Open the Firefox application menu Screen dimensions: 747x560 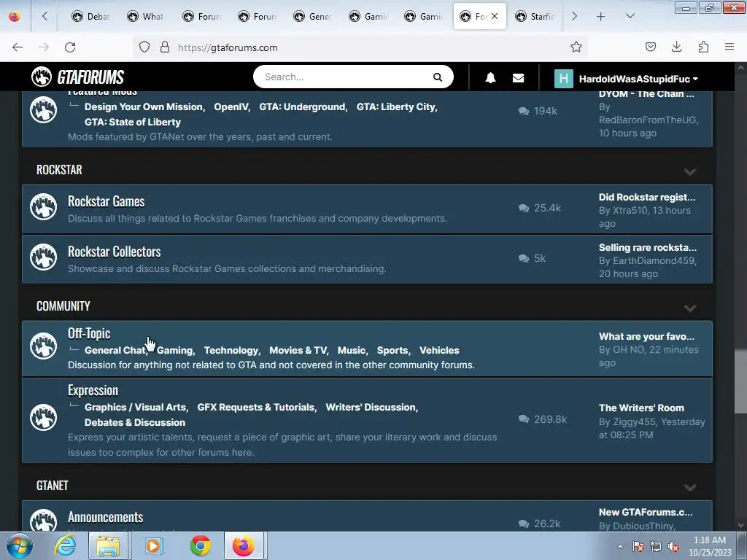(729, 47)
